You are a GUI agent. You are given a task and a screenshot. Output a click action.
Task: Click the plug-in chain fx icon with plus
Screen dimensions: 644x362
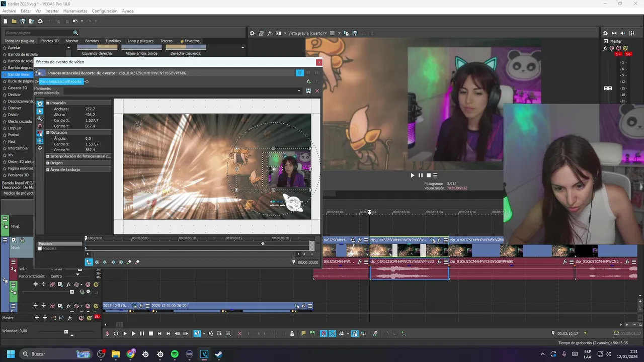pyautogui.click(x=308, y=81)
